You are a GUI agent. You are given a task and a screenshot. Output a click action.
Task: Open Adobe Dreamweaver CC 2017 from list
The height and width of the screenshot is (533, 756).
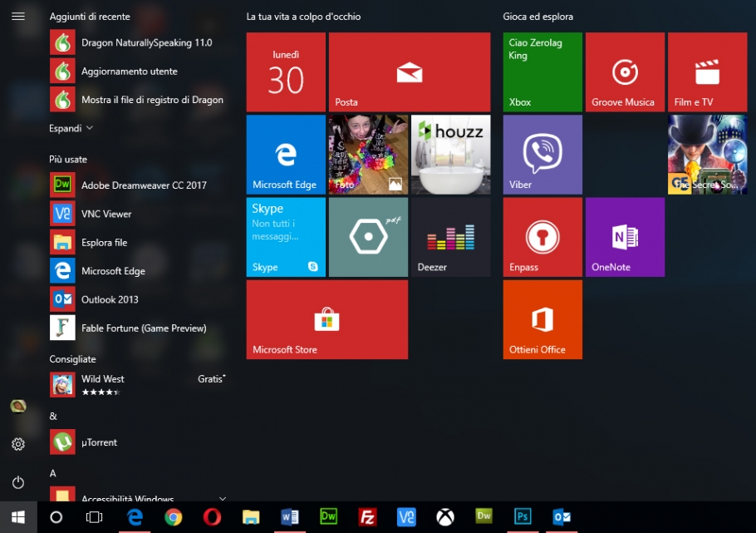tap(143, 185)
